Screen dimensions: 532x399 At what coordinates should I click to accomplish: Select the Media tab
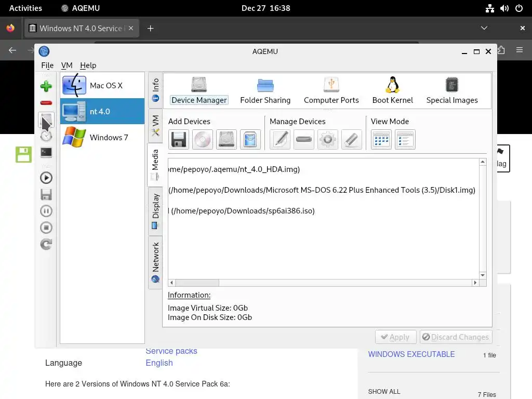[x=155, y=165]
